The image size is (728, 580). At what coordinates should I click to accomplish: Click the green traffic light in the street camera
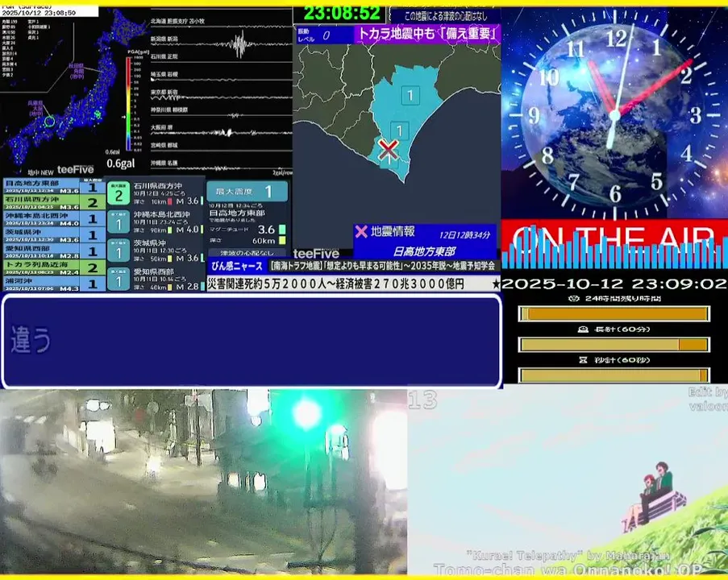point(306,413)
